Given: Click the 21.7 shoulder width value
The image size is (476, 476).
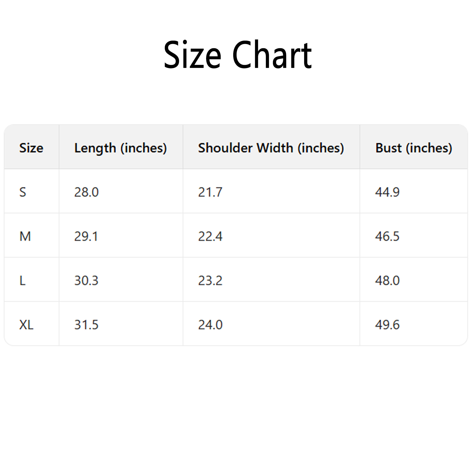Looking at the screenshot, I should coord(210,192).
